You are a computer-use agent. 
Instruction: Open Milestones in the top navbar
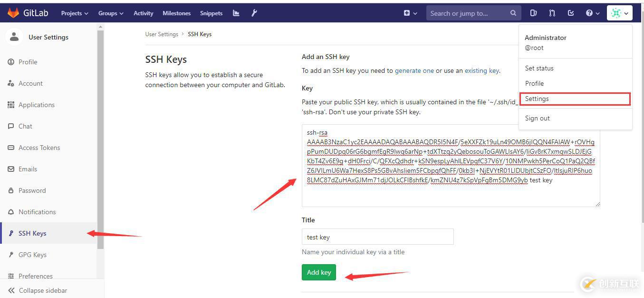click(176, 13)
